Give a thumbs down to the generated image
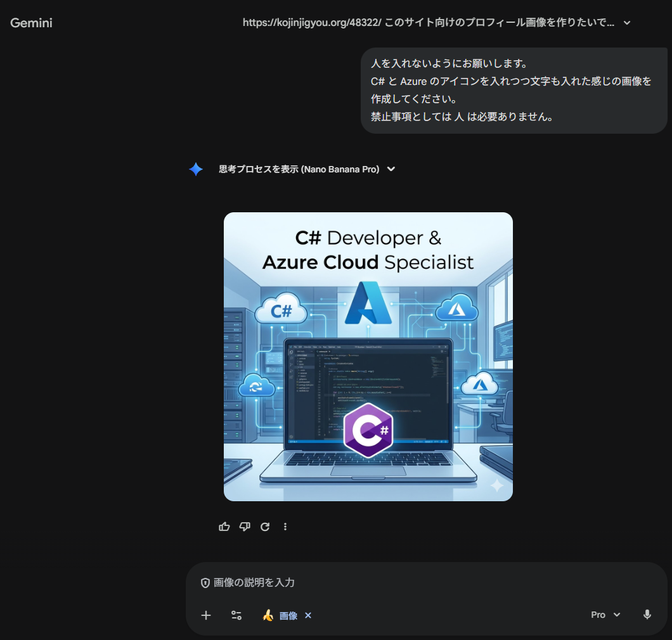 click(244, 527)
